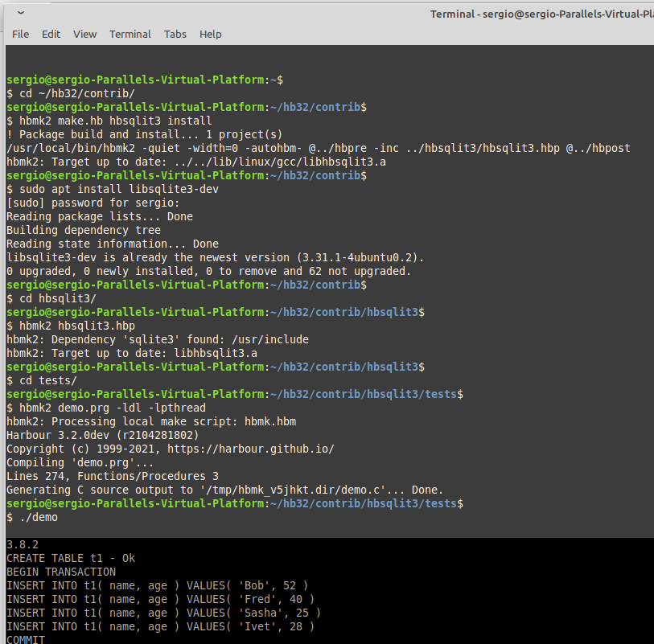
Task: Click the 'COMMIT' output line
Action: point(26,640)
